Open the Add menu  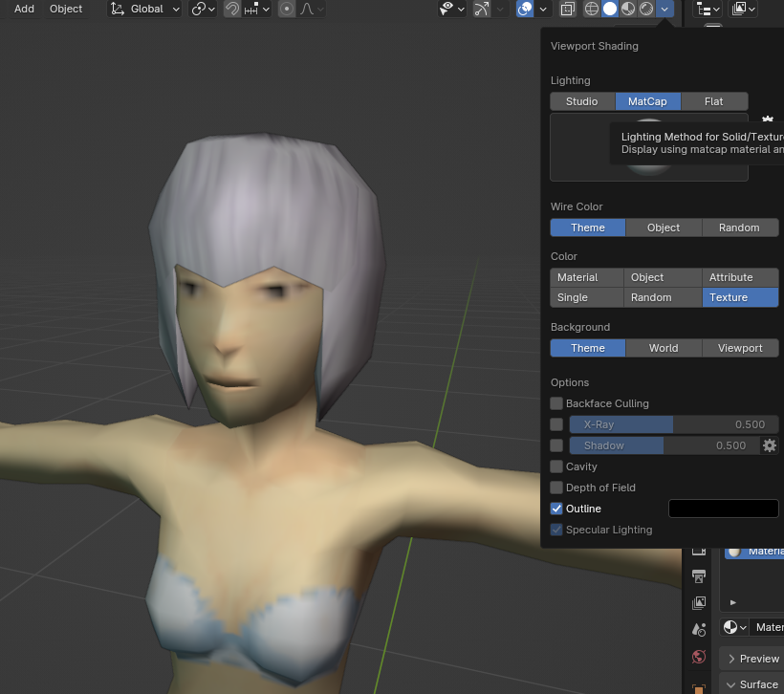[x=24, y=9]
